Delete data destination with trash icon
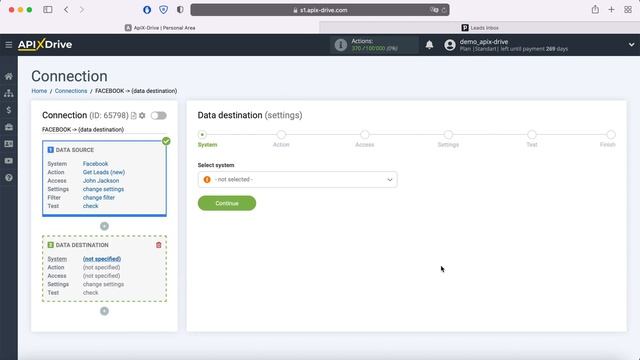This screenshot has height=360, width=640. tap(159, 245)
